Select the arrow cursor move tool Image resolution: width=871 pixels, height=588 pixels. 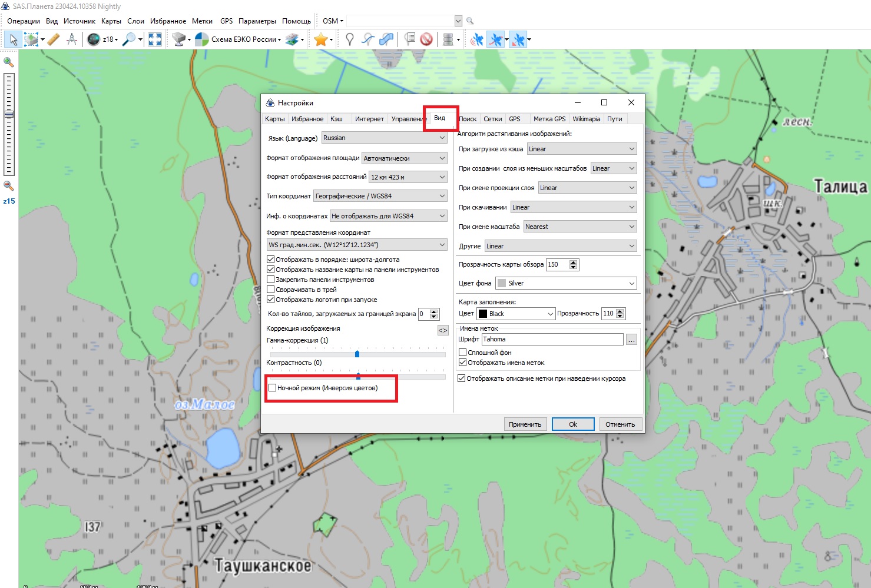click(13, 39)
